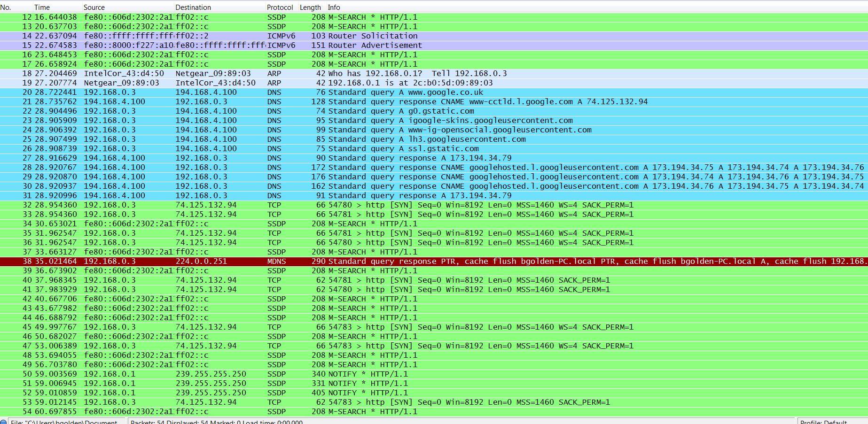Click the Info column header
Viewport: 868px width, 424px height.
[x=334, y=8]
